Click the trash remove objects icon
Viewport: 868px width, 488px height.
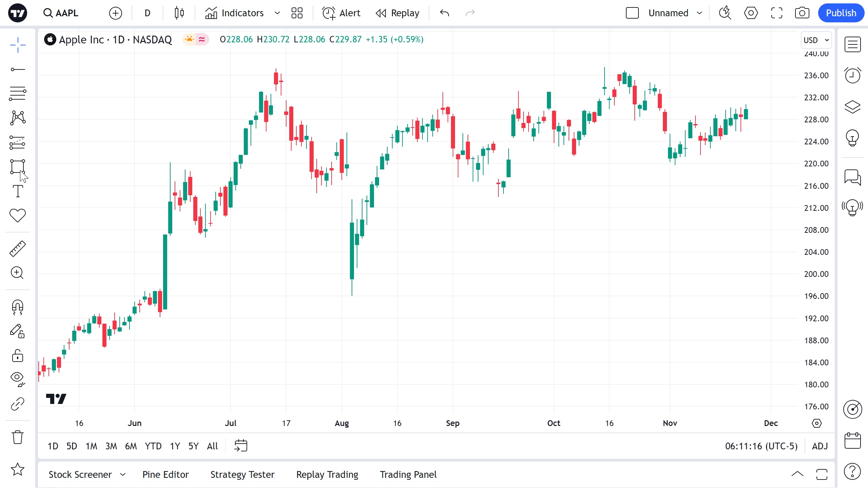(17, 437)
